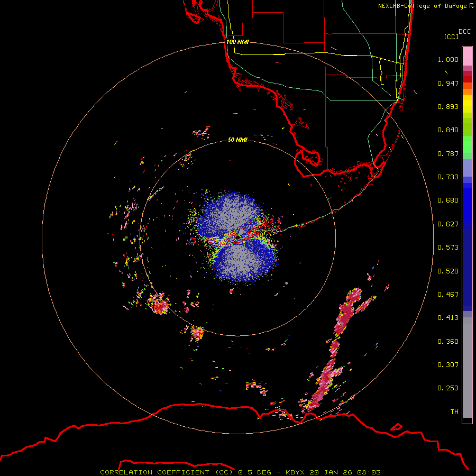This screenshot has height=476, width=476.
Task: Click the DCC label above the color scale
Action: (x=465, y=32)
